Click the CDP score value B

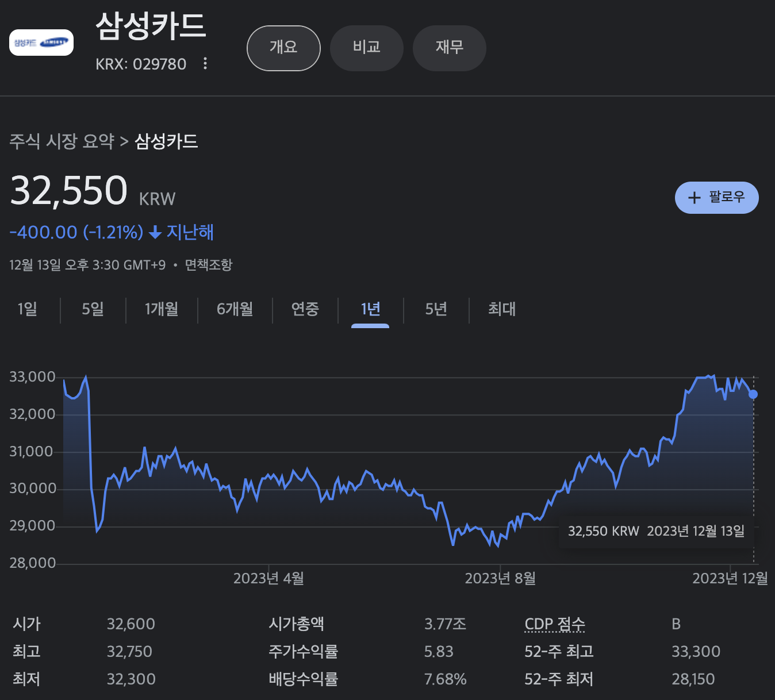pyautogui.click(x=676, y=624)
